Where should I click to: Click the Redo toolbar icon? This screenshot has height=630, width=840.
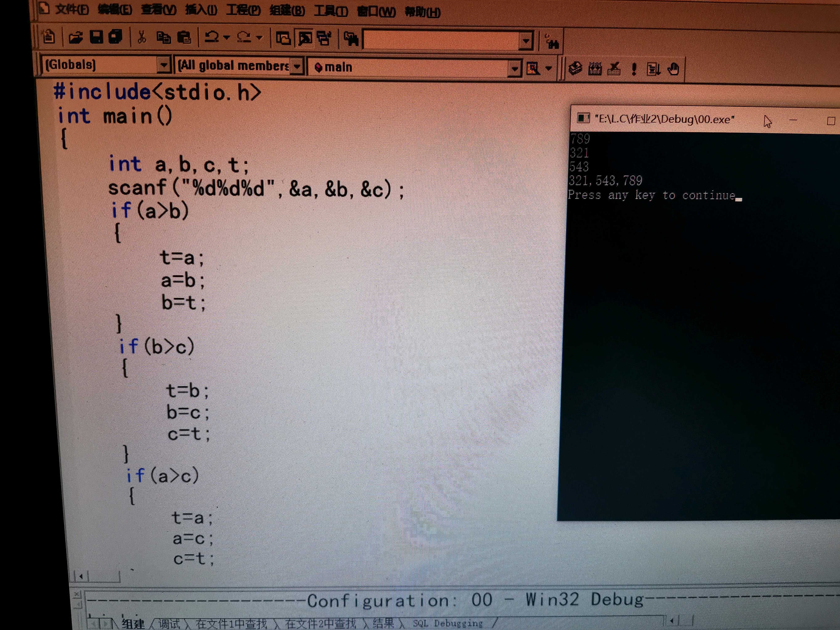[x=244, y=37]
